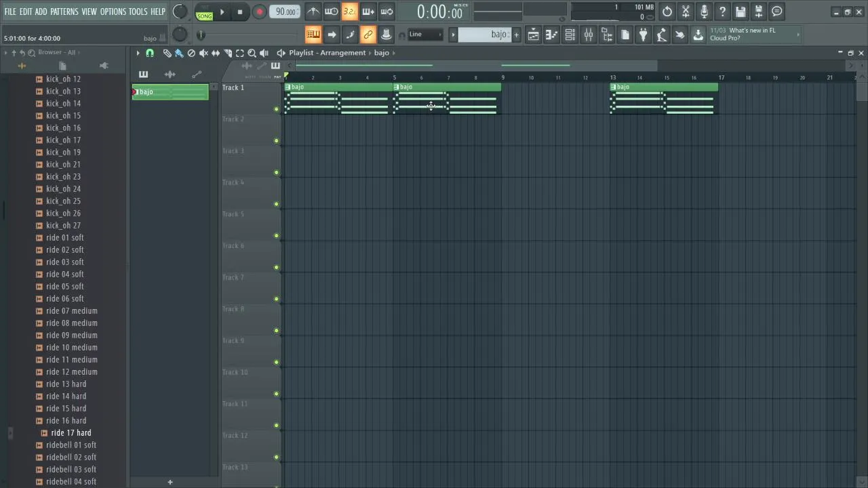Select the slip tool in playlist
The width and height of the screenshot is (868, 488).
[216, 53]
